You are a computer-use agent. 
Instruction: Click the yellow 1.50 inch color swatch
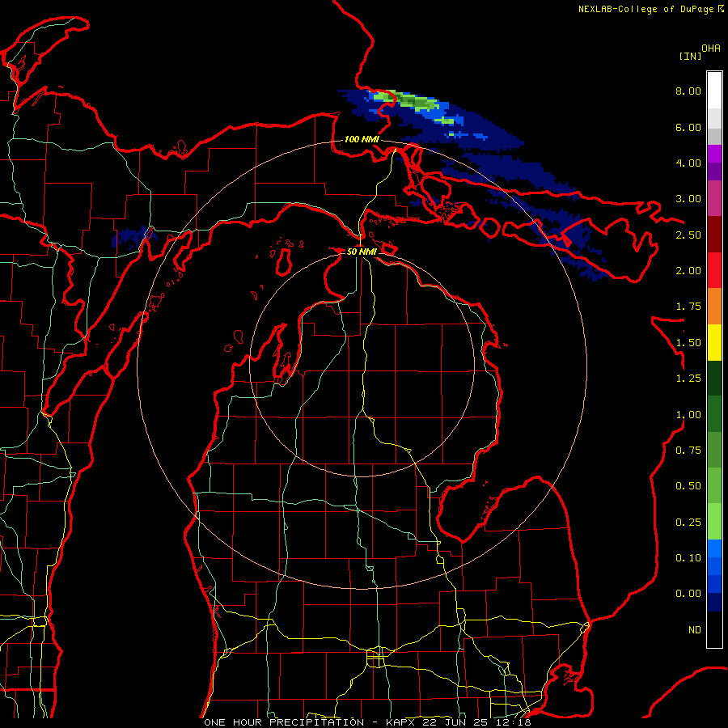714,342
